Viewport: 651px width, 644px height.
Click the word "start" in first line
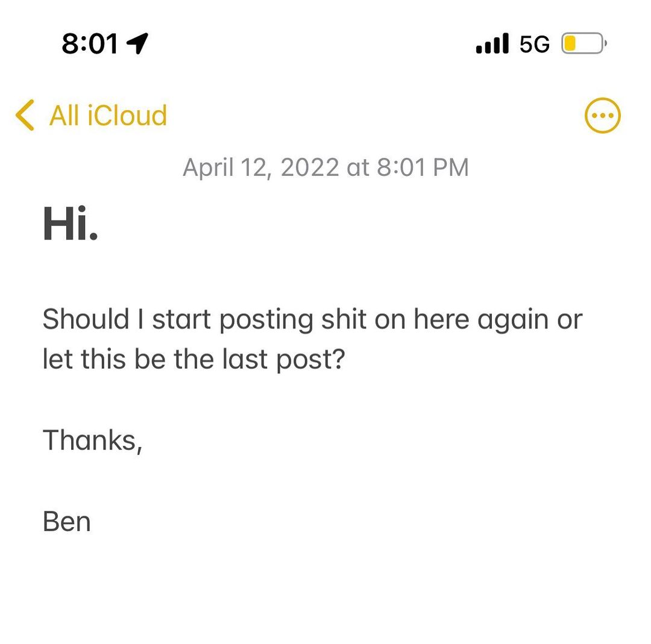pyautogui.click(x=181, y=319)
